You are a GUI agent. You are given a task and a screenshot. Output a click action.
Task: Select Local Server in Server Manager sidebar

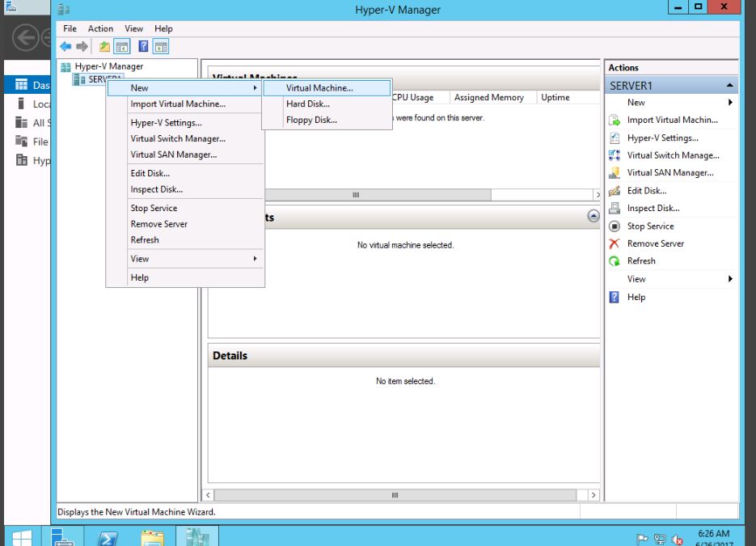pyautogui.click(x=28, y=104)
